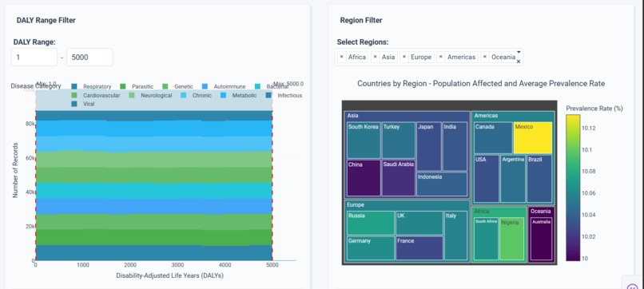Select the South Africa treemap tile
The width and height of the screenshot is (644, 289).
pyautogui.click(x=486, y=239)
